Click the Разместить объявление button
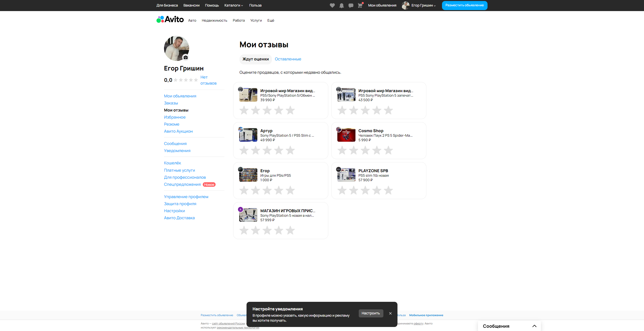The width and height of the screenshot is (644, 331). coord(464,5)
